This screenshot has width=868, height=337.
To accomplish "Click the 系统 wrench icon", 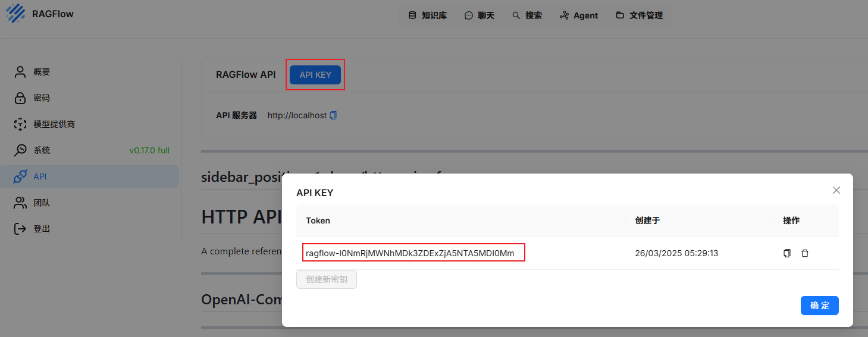I will (x=21, y=150).
